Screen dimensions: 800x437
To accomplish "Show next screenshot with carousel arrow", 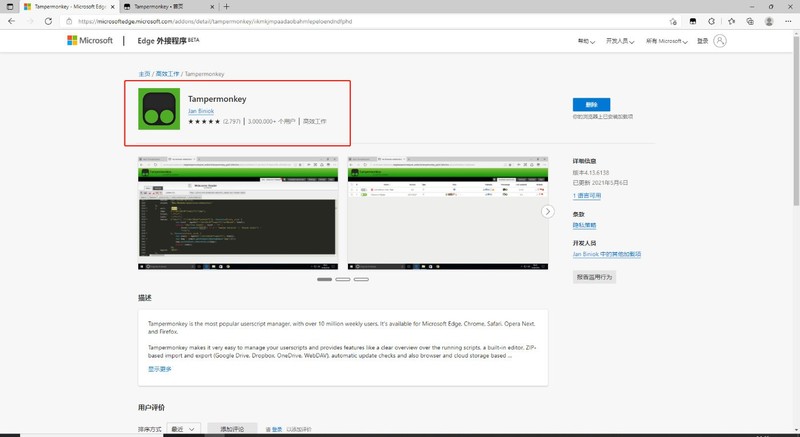I will tap(547, 211).
